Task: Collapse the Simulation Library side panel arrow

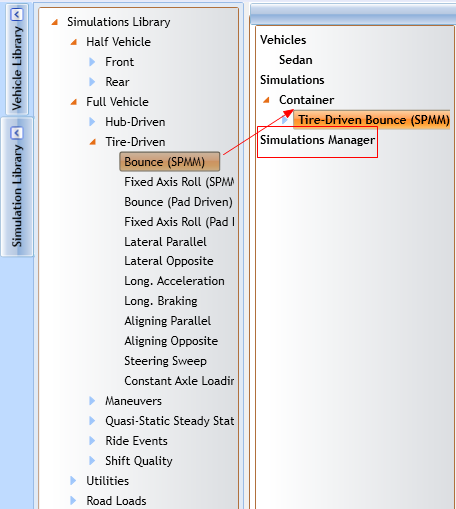Action: (16, 133)
